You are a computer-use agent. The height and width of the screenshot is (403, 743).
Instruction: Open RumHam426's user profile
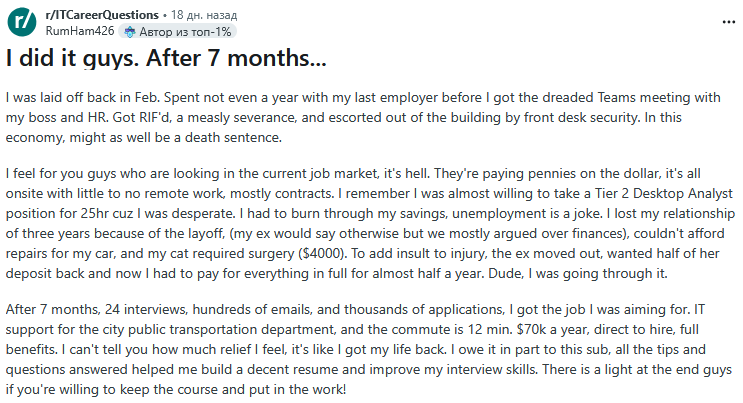point(71,31)
